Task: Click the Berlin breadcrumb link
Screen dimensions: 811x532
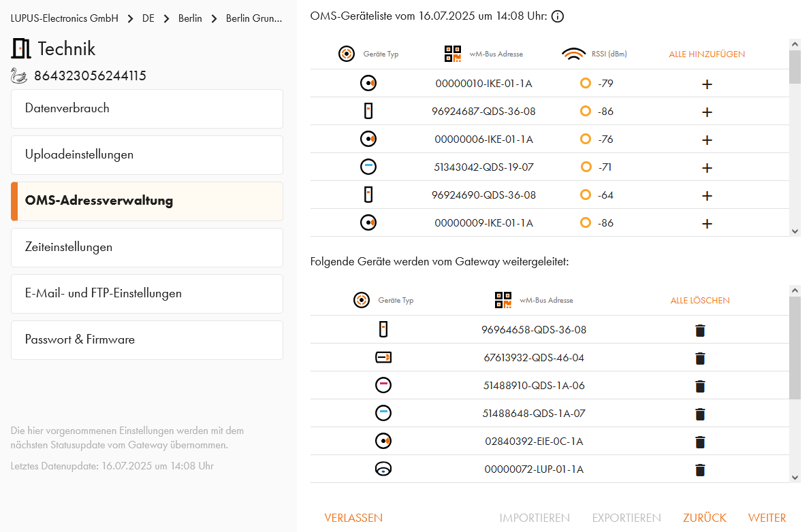Action: click(x=190, y=18)
